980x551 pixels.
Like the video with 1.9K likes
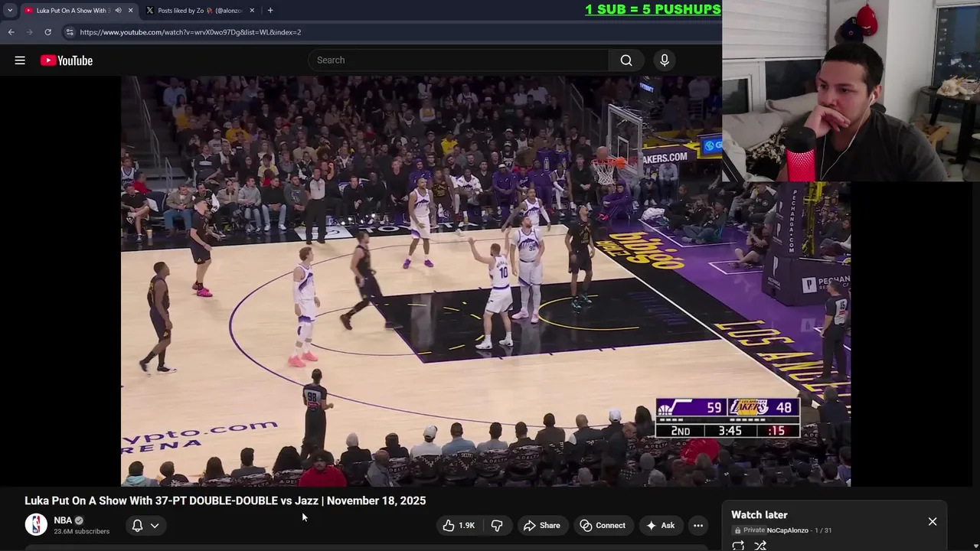pyautogui.click(x=459, y=526)
